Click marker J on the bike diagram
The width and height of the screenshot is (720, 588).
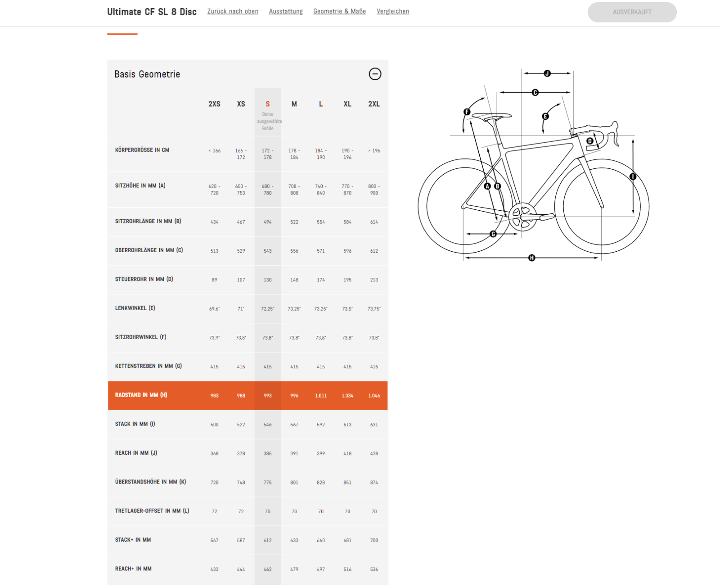547,73
